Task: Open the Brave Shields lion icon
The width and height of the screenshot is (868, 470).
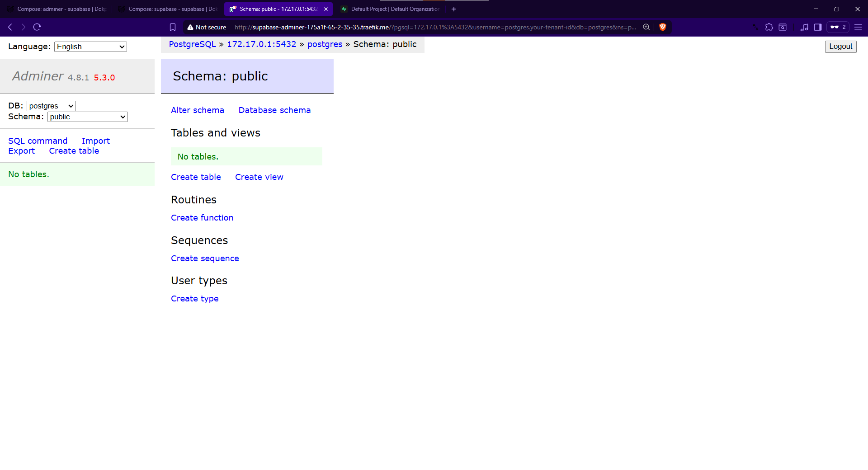Action: point(663,27)
